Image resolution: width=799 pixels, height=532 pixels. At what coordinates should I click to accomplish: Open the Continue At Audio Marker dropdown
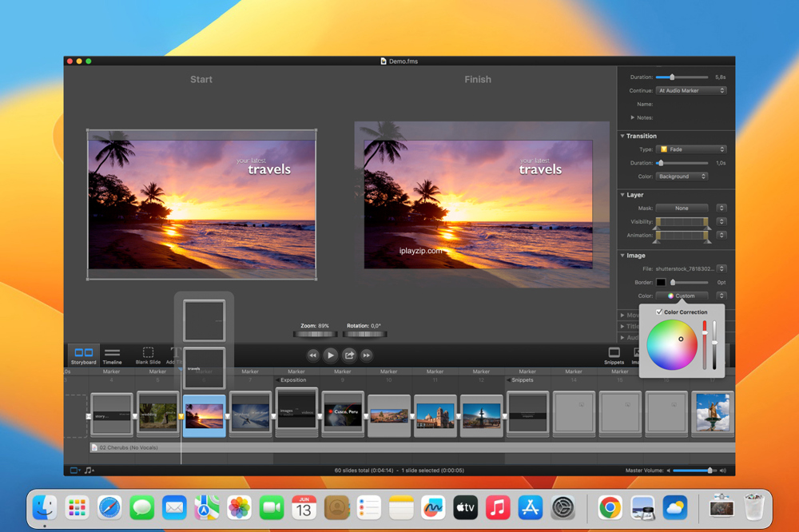point(691,90)
